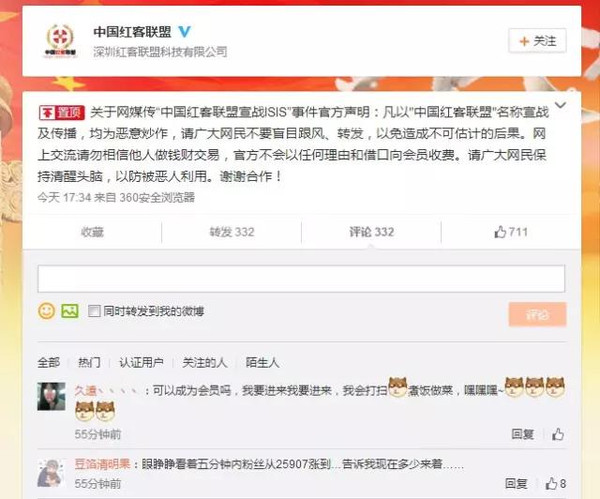
Task: Expand the post options chevron
Action: click(x=560, y=105)
